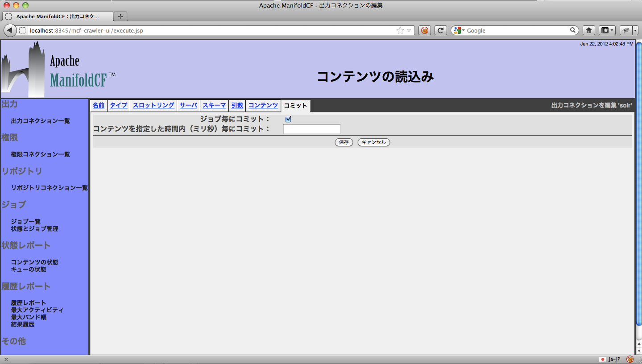Switch to the スキーマ tab

coord(214,105)
